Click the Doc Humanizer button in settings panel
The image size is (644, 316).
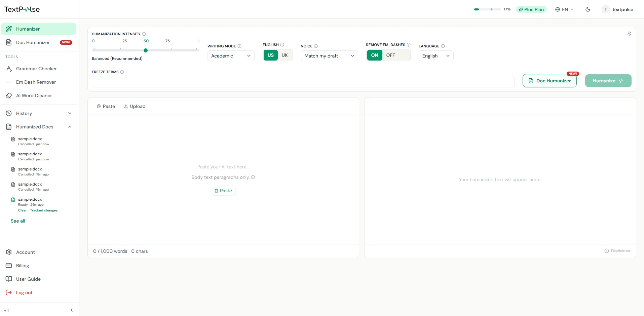pyautogui.click(x=550, y=81)
